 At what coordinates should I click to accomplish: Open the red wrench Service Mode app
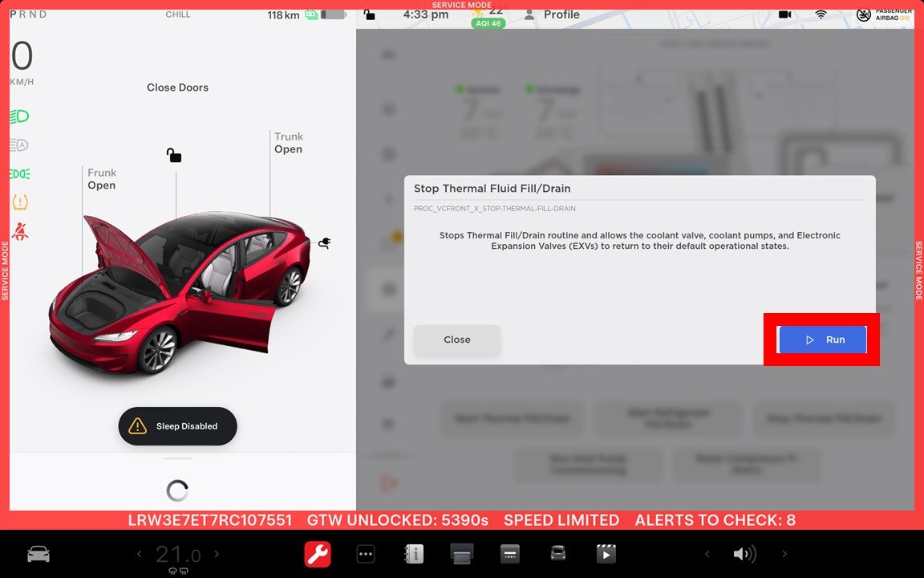tap(318, 554)
